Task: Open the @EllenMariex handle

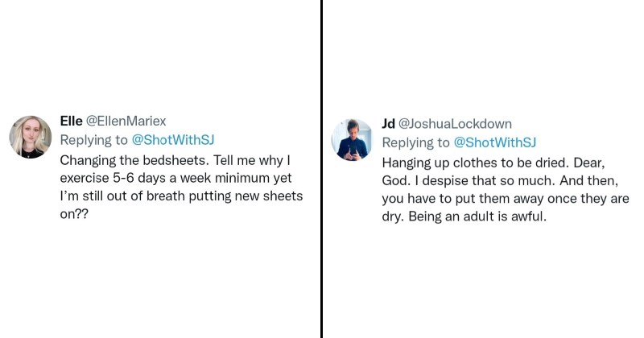Action: (x=126, y=121)
